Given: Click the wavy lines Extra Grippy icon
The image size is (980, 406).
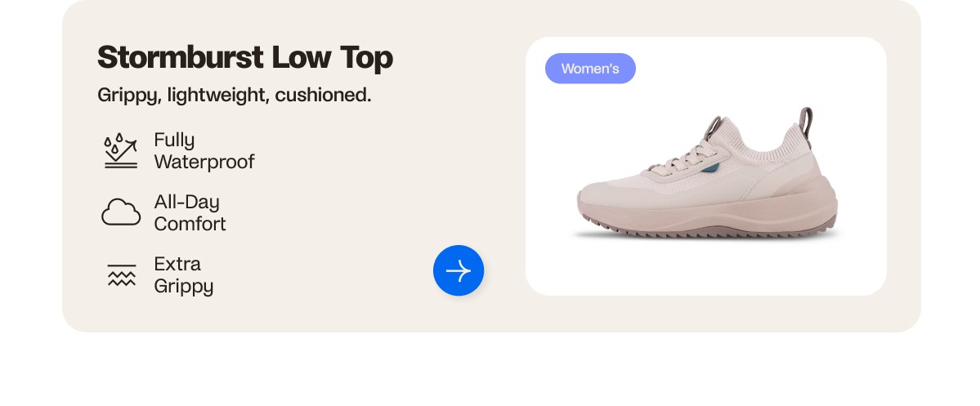Looking at the screenshot, I should pyautogui.click(x=121, y=275).
